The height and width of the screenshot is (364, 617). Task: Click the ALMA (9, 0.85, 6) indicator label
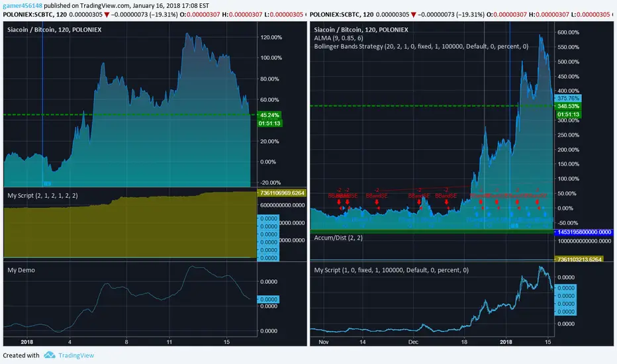338,38
